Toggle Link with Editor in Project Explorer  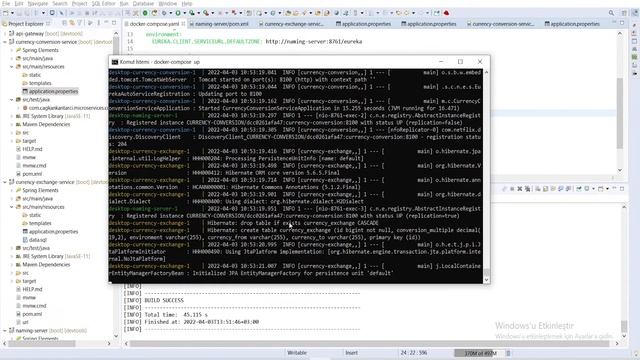pos(71,23)
